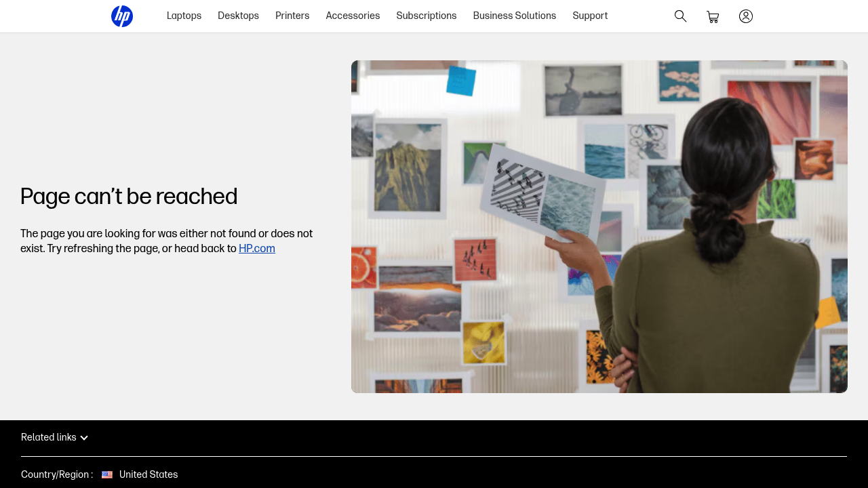
Task: Navigate to Business Solutions
Action: (x=514, y=16)
